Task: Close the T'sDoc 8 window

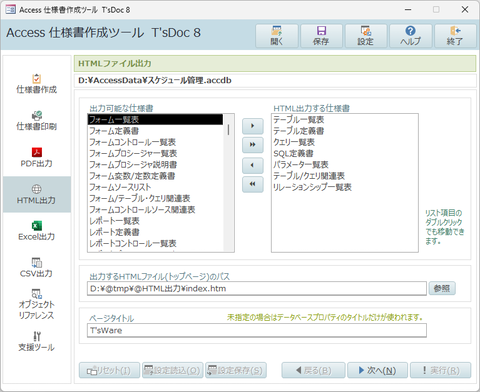Action: (x=465, y=10)
